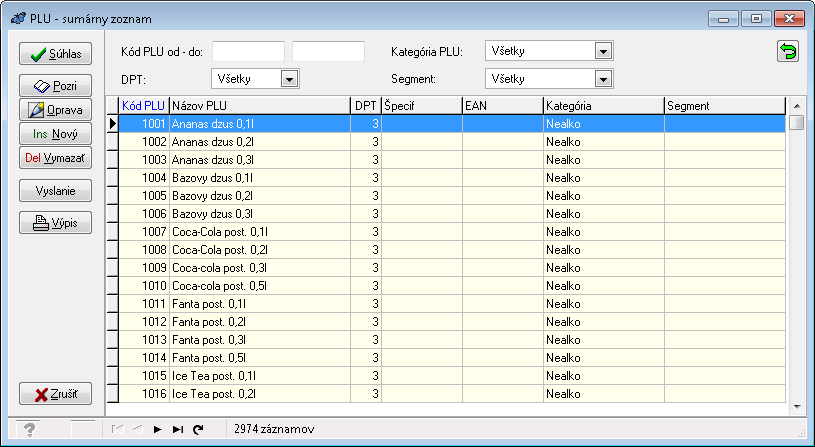Click the Vyslanie button
This screenshot has width=815, height=447.
click(x=56, y=191)
